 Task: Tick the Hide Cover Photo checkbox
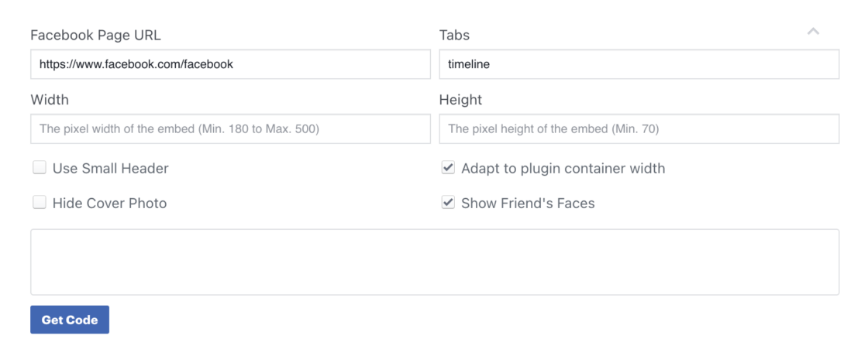(x=40, y=203)
